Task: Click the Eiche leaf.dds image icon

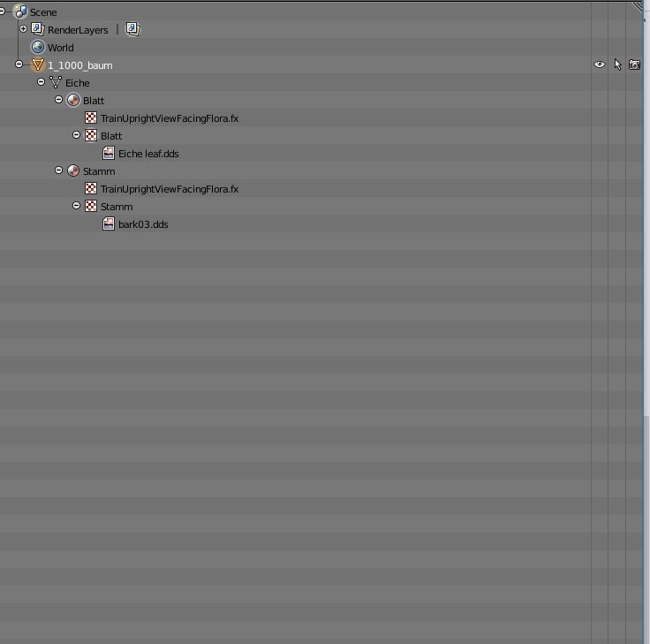Action: tap(109, 153)
